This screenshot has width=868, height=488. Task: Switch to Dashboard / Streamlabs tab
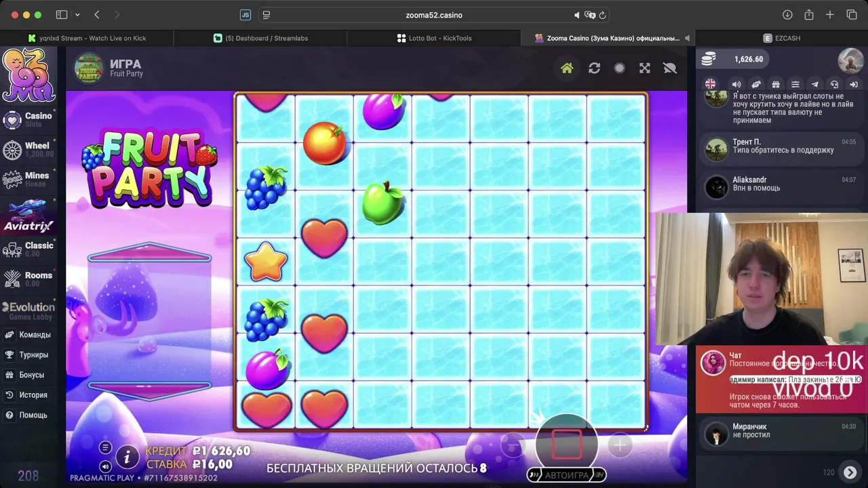point(260,38)
